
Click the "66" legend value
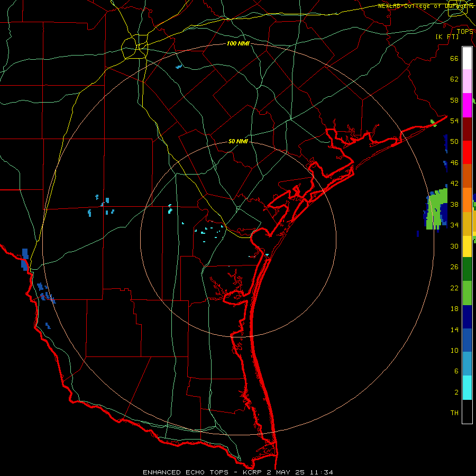pos(454,59)
